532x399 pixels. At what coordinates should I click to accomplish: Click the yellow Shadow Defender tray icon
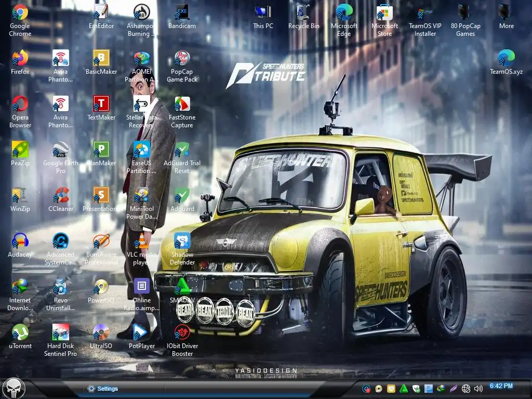pyautogui.click(x=391, y=389)
